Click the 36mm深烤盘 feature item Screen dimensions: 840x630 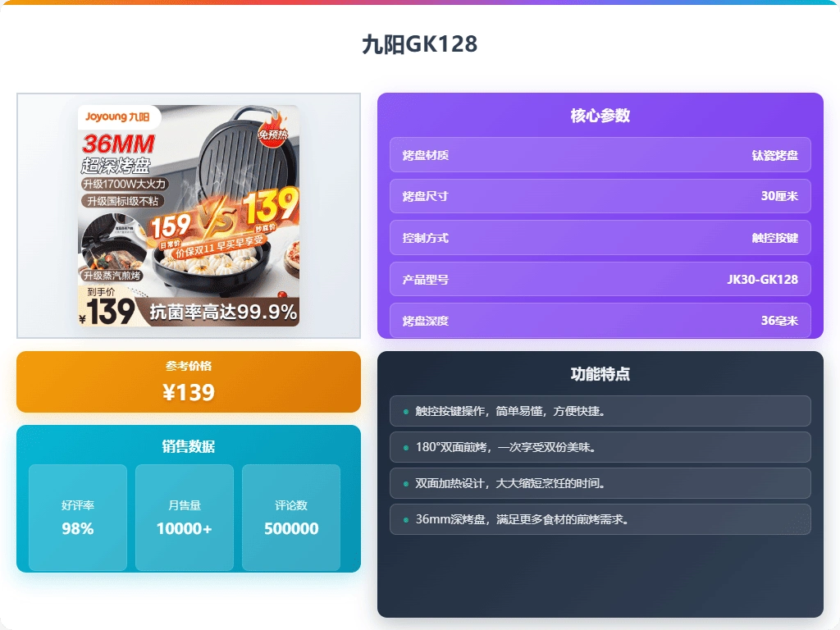(600, 519)
